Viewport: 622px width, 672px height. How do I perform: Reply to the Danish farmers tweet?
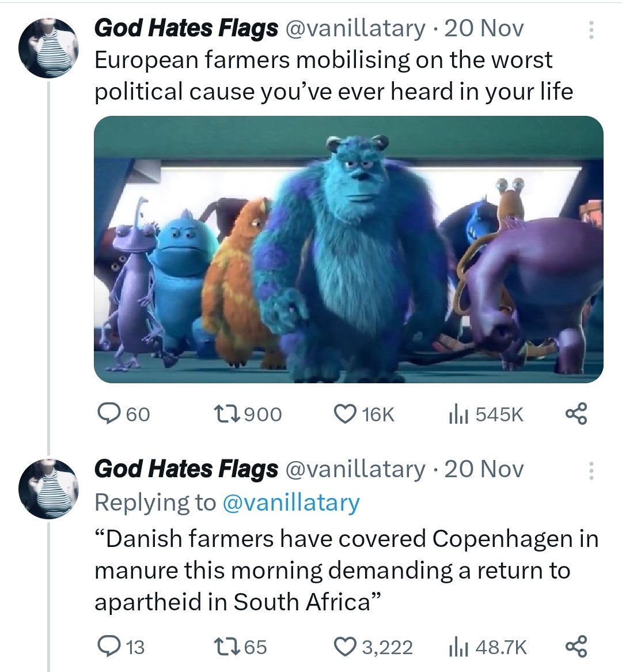coord(107,646)
